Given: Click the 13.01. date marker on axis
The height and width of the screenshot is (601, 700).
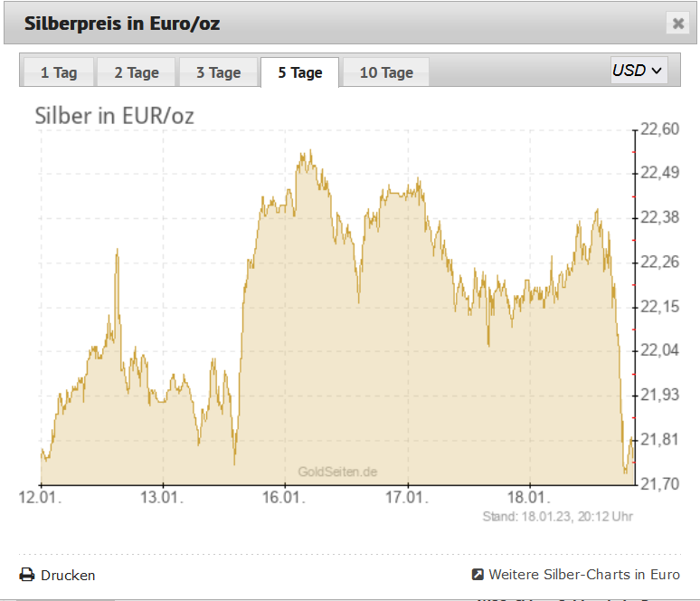Looking at the screenshot, I should (x=162, y=497).
